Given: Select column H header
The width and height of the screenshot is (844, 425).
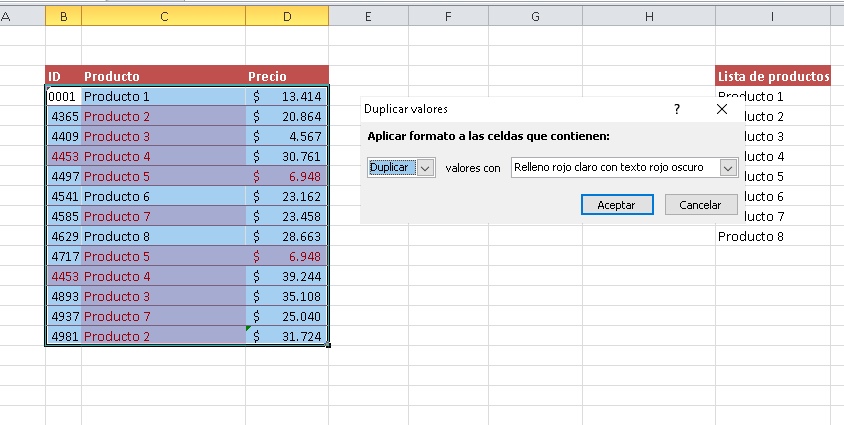Looking at the screenshot, I should [650, 16].
